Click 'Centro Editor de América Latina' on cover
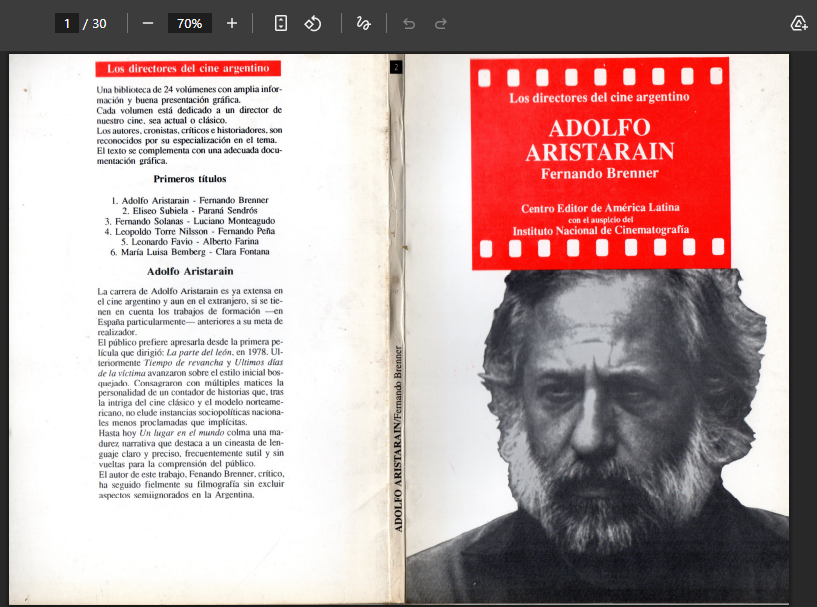The width and height of the screenshot is (817, 607). (x=600, y=208)
